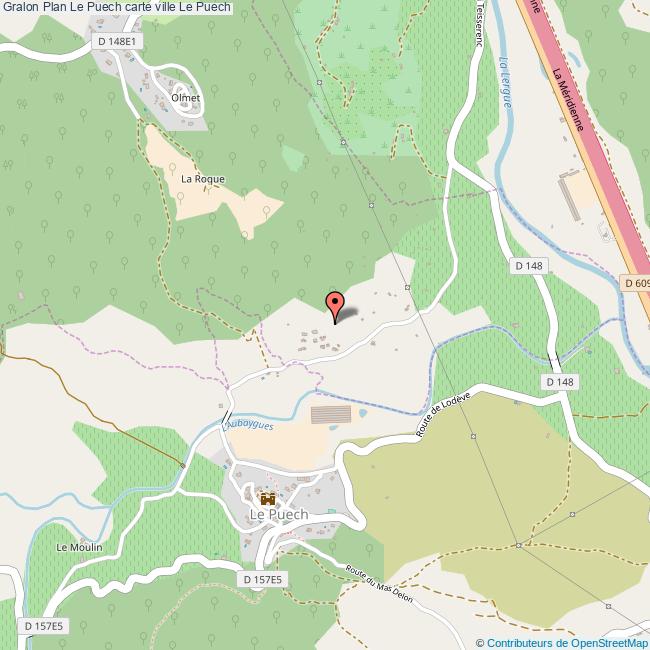Select the bottom-left D 157E5 road shield
This screenshot has width=650, height=650.
point(44,626)
